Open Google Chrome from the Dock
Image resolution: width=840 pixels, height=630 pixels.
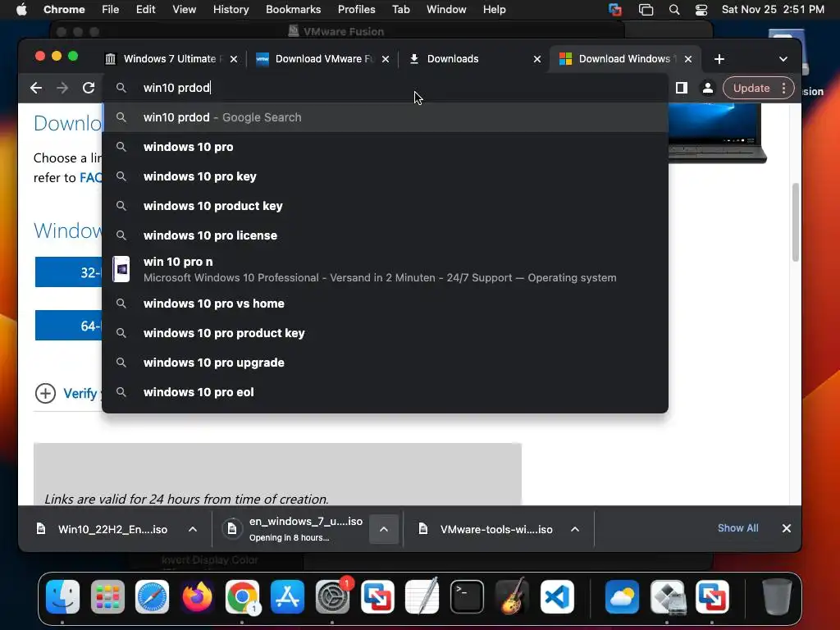pyautogui.click(x=242, y=596)
